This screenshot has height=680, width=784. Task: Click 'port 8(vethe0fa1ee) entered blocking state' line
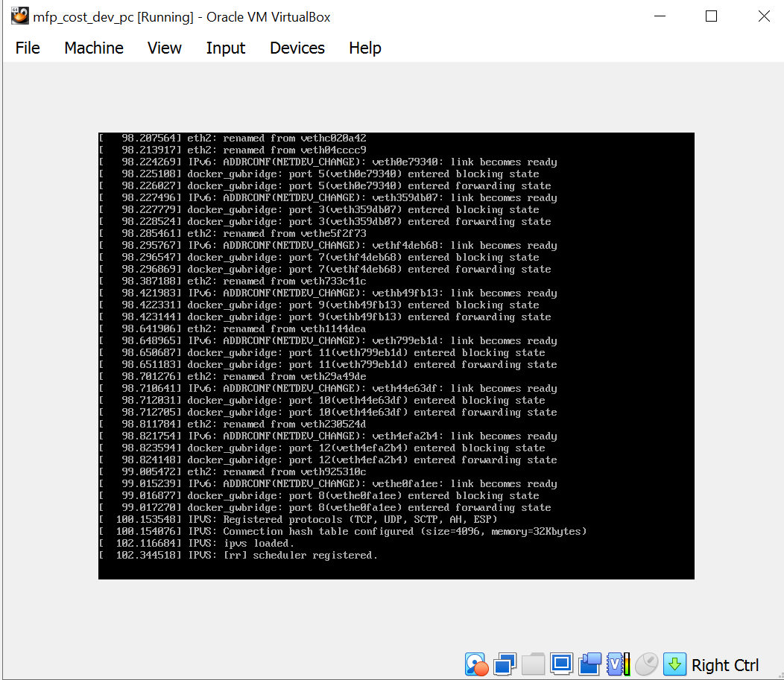point(319,495)
